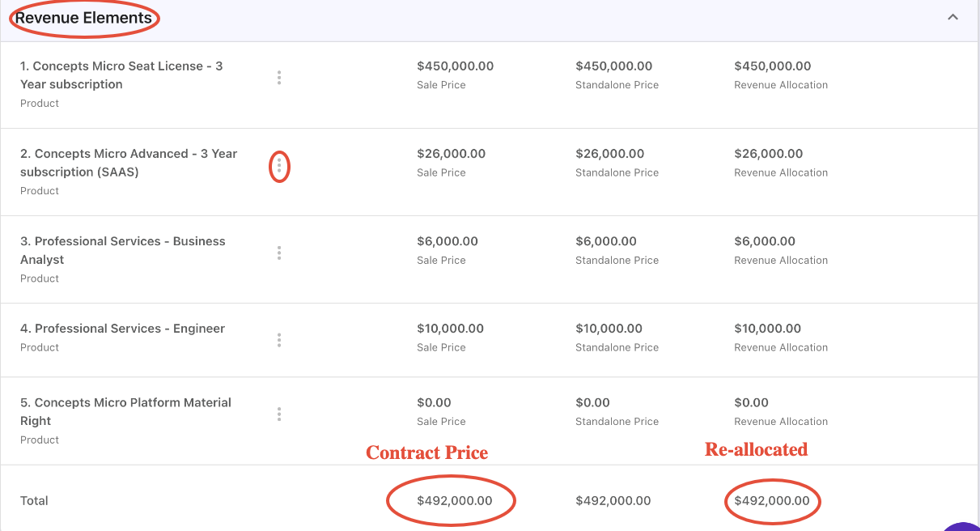Screen dimensions: 980x531
Task: Select the $10,000.00 Revenue Allocation value
Action: (x=767, y=329)
